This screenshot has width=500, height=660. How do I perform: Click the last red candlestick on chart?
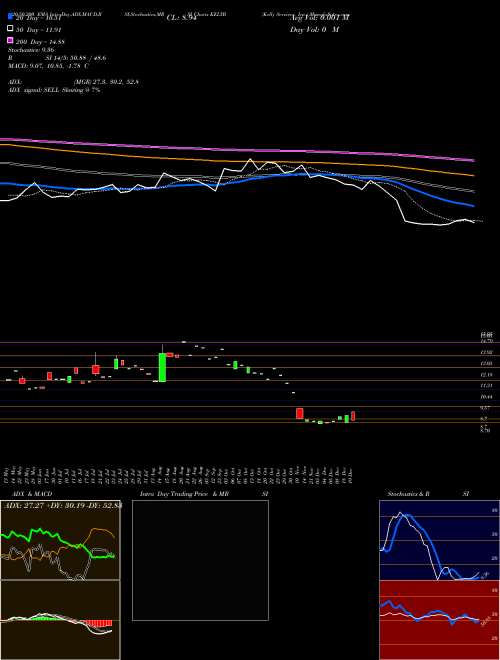(353, 416)
